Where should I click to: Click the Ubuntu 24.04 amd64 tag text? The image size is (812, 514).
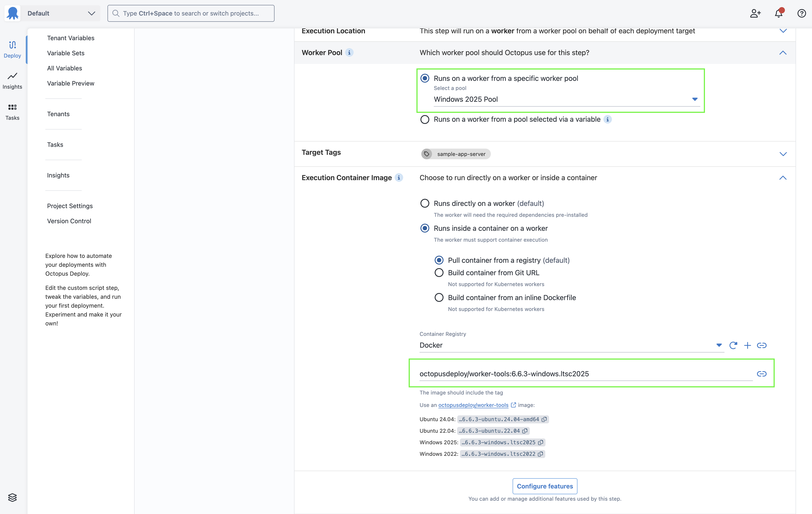499,419
